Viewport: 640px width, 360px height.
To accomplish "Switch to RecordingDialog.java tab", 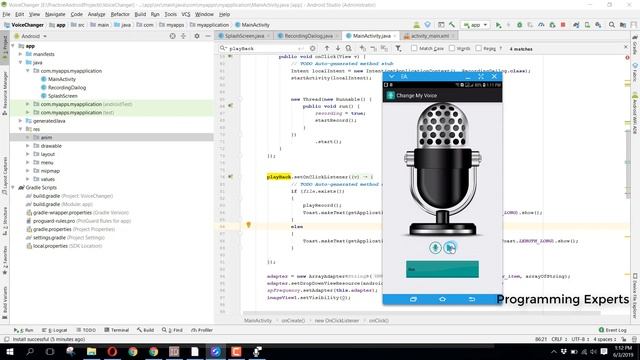I will [x=308, y=36].
